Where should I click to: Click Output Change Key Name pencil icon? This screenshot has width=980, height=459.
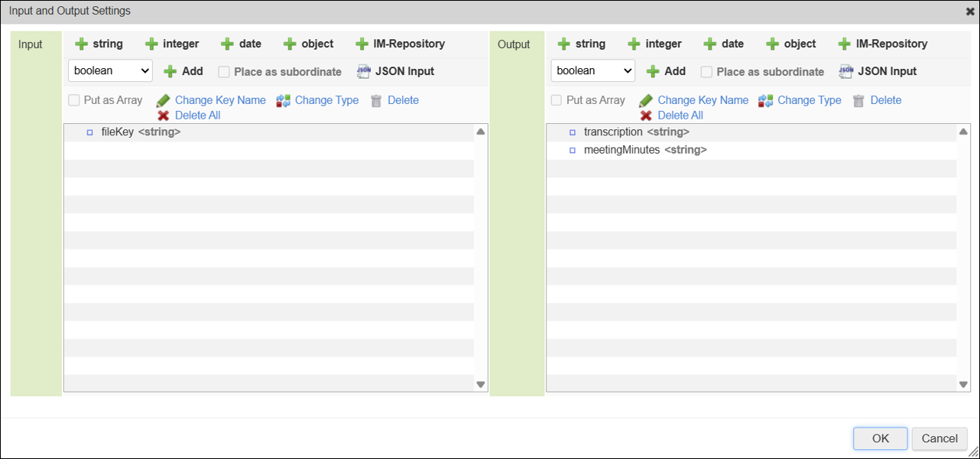646,101
